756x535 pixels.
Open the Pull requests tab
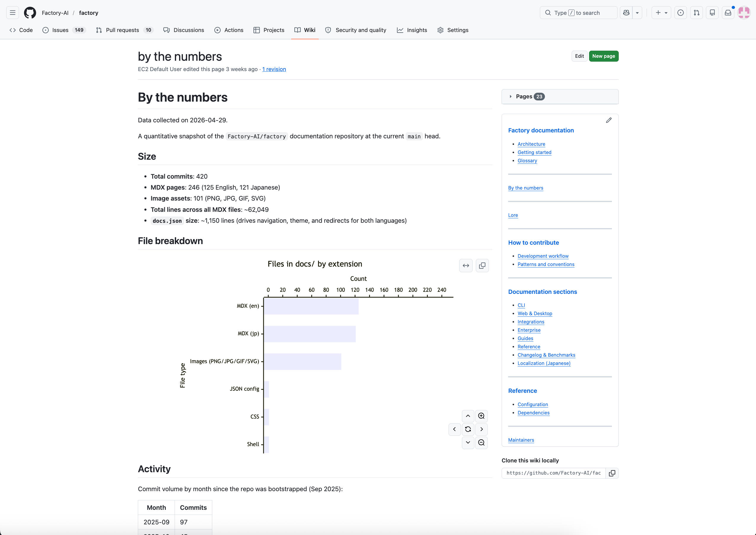tap(124, 30)
